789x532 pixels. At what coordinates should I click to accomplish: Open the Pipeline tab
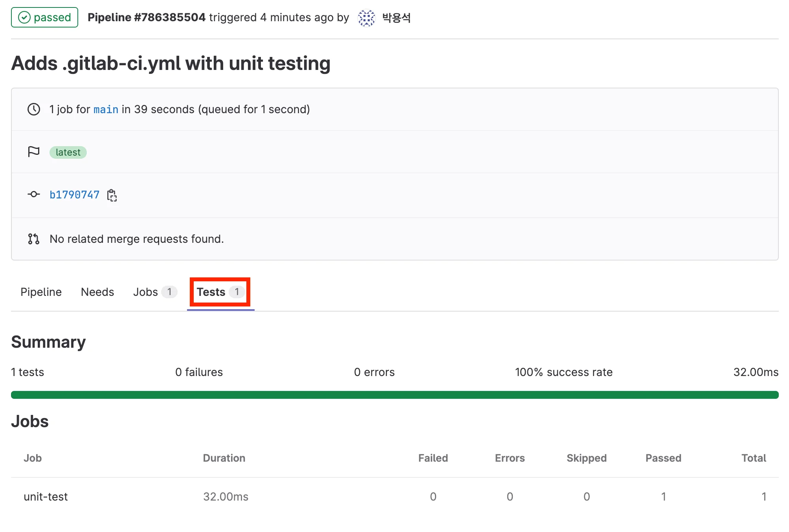[x=41, y=292]
